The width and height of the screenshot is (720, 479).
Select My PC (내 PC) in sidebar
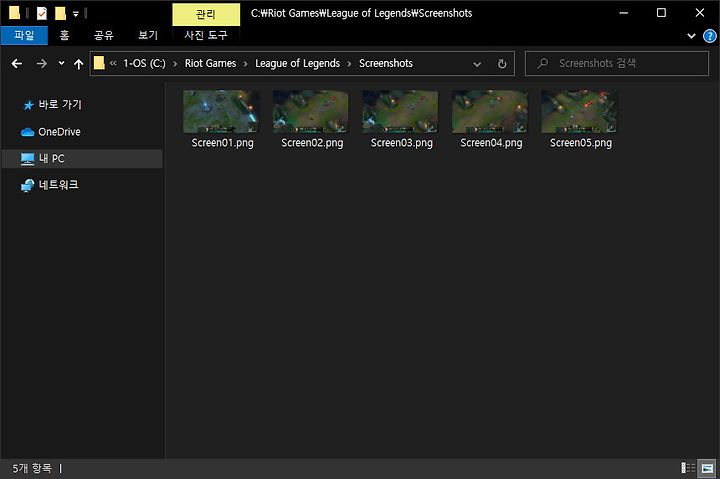[81, 158]
